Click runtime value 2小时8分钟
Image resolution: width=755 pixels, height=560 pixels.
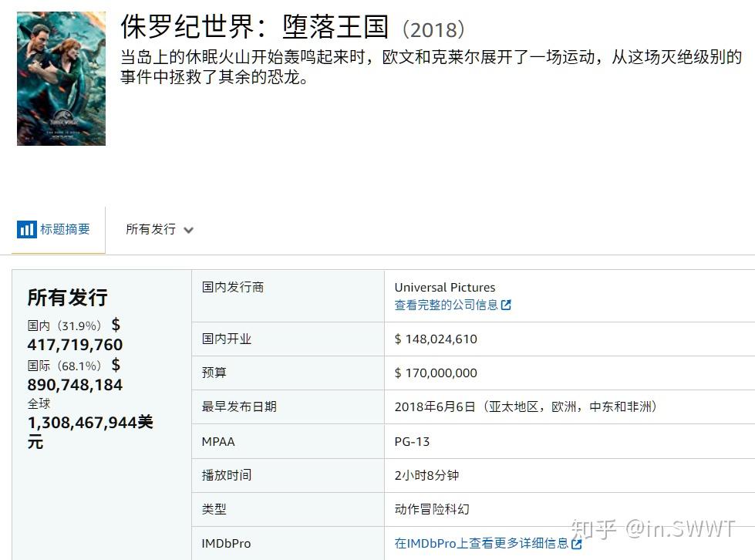pos(426,475)
